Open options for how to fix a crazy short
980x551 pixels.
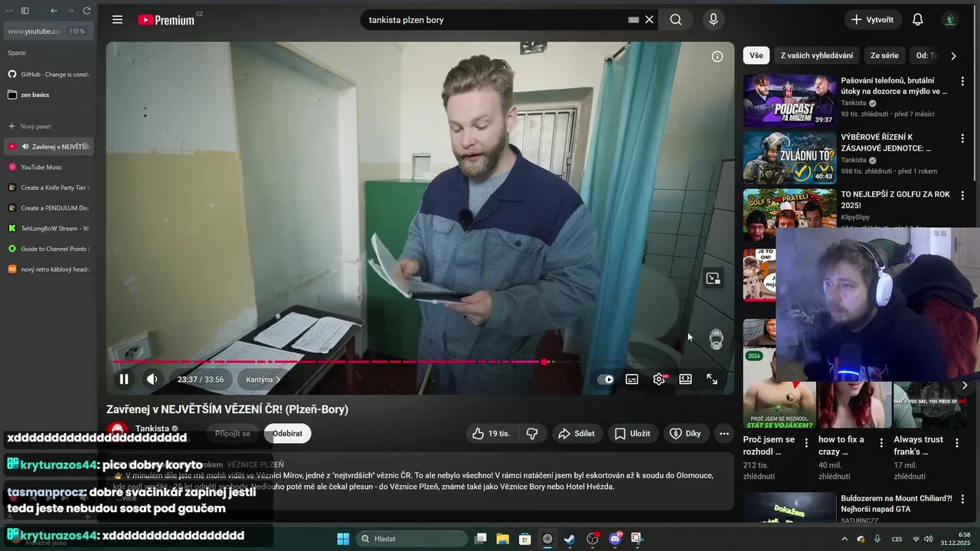[881, 442]
